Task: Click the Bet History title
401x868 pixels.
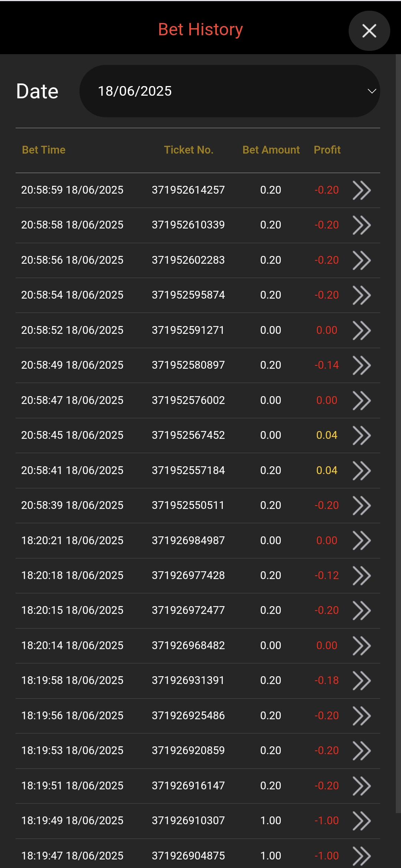Action: [x=200, y=29]
